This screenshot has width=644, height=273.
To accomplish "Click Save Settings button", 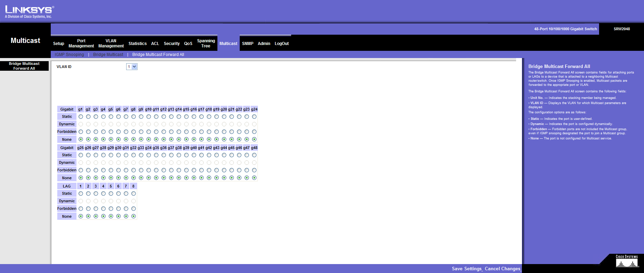I will click(467, 269).
